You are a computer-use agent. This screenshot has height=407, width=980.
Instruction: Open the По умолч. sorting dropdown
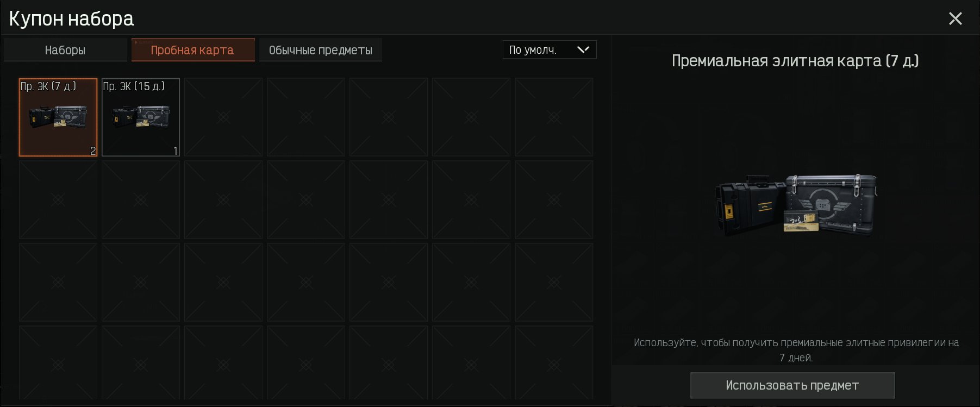click(550, 49)
